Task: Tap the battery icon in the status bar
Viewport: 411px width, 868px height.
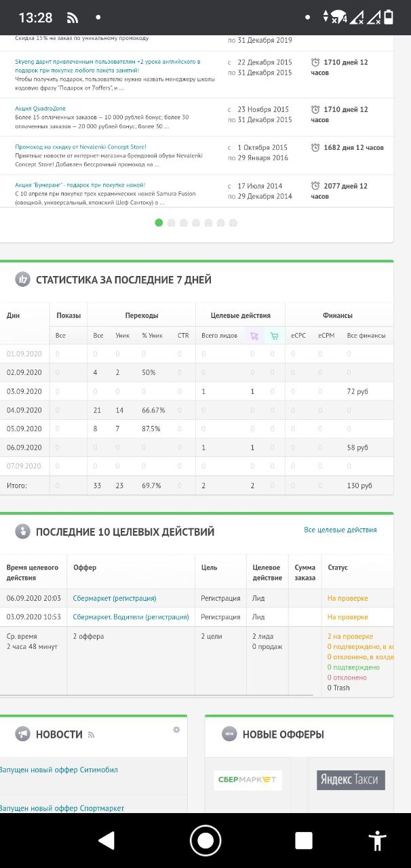Action: click(x=389, y=17)
